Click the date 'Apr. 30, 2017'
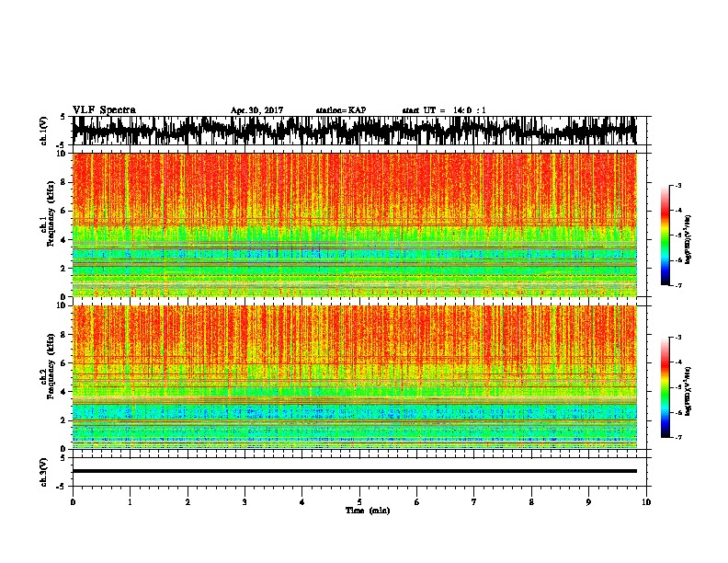Viewport: 728px width, 563px height. point(256,110)
